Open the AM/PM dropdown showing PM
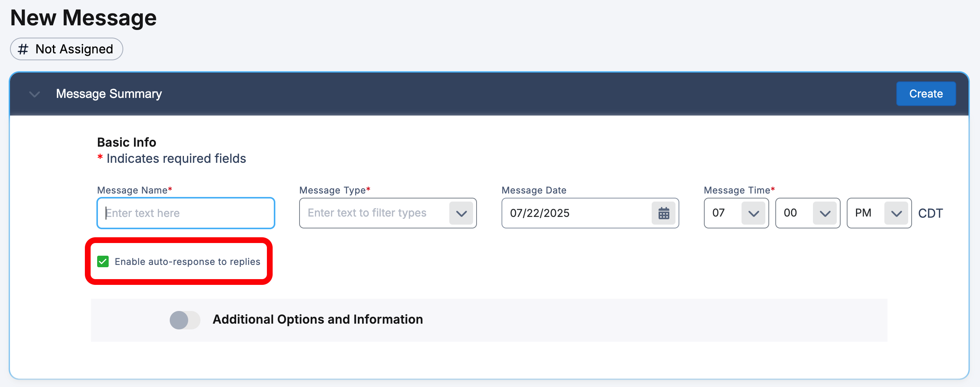Viewport: 980px width, 387px height. [x=896, y=213]
